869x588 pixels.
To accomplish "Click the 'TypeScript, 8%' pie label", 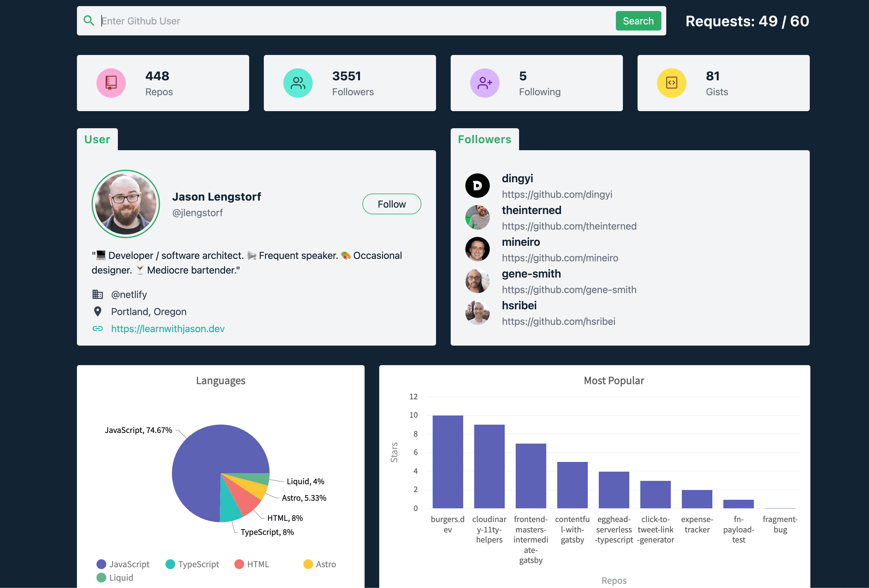I will [267, 532].
